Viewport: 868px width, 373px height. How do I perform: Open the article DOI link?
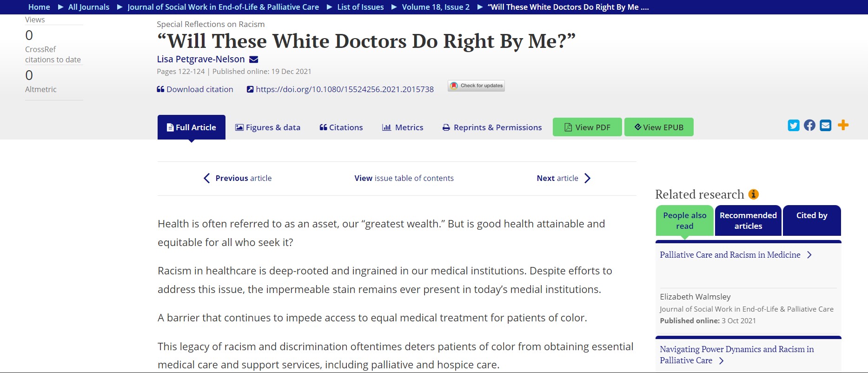tap(344, 89)
